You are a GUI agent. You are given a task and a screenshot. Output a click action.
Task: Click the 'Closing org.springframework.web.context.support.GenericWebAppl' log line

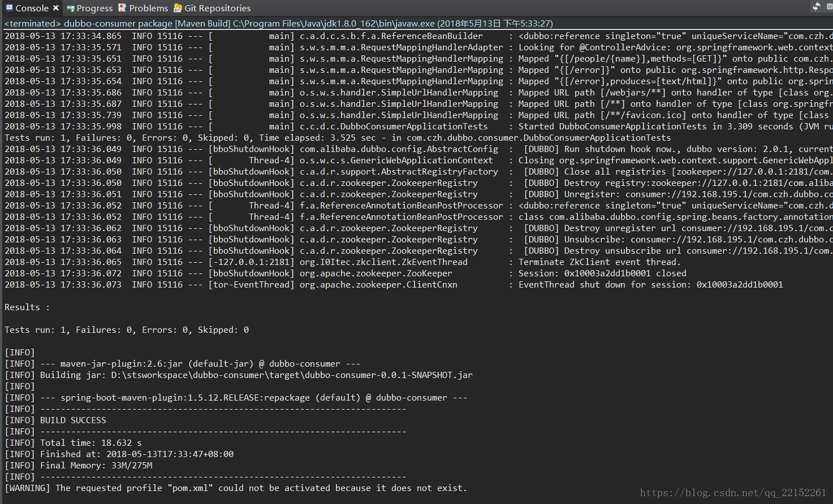click(x=418, y=160)
